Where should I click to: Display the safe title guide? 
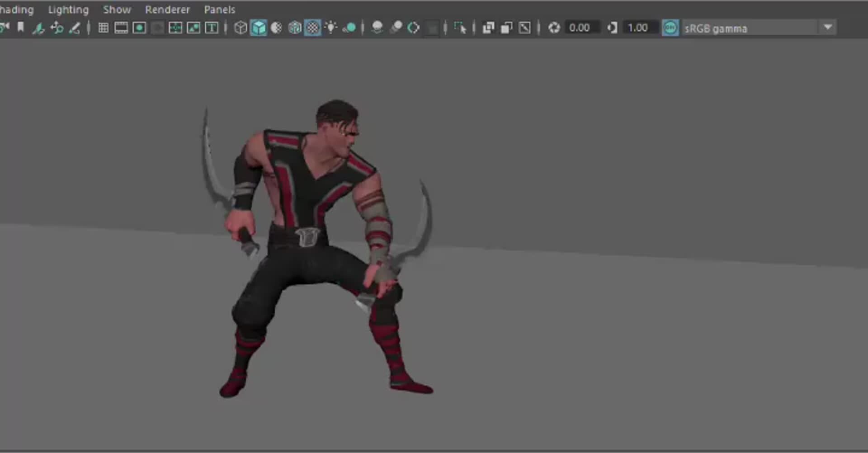[x=212, y=28]
